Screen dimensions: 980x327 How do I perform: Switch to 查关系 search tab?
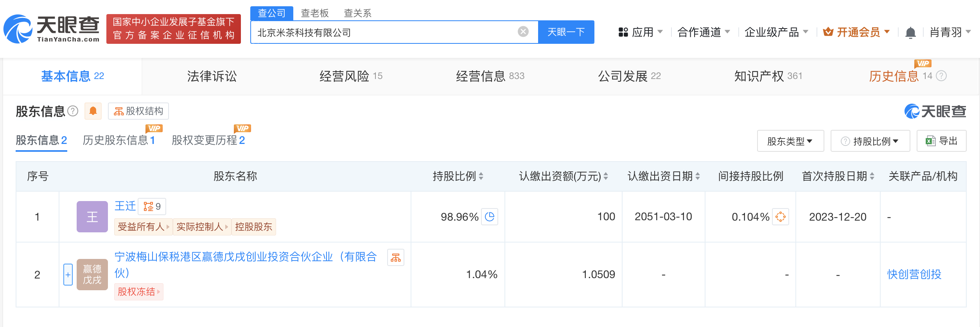click(357, 13)
